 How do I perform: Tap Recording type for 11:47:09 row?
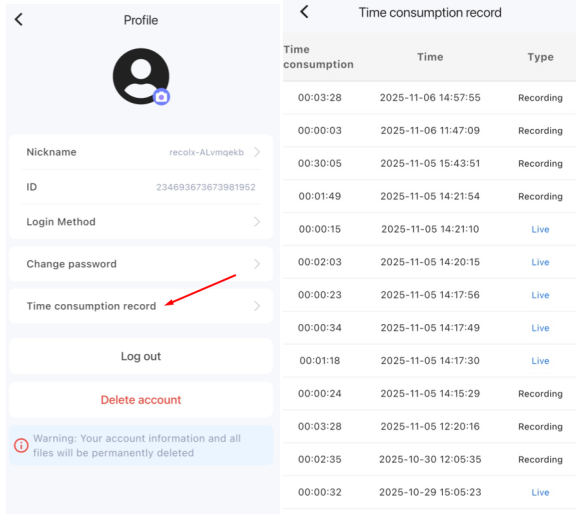(x=540, y=131)
